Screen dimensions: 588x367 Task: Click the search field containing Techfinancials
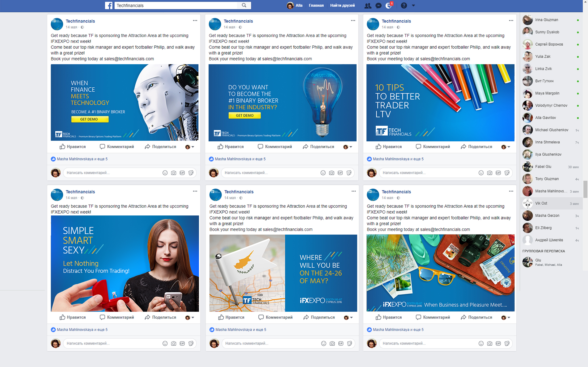point(176,5)
